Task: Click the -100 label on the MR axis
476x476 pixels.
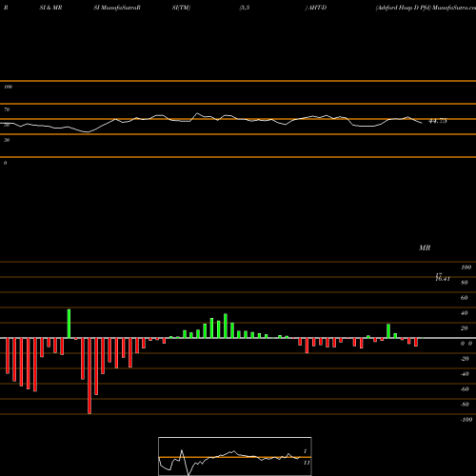Action: point(466,420)
